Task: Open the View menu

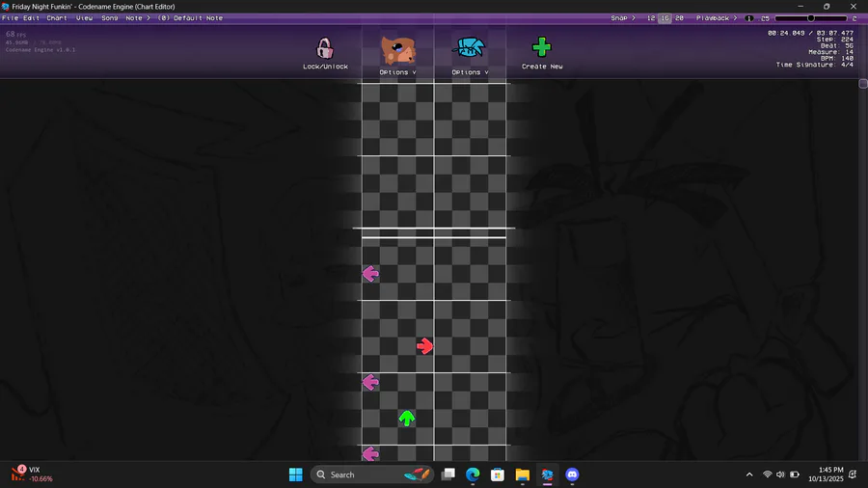Action: click(x=84, y=17)
